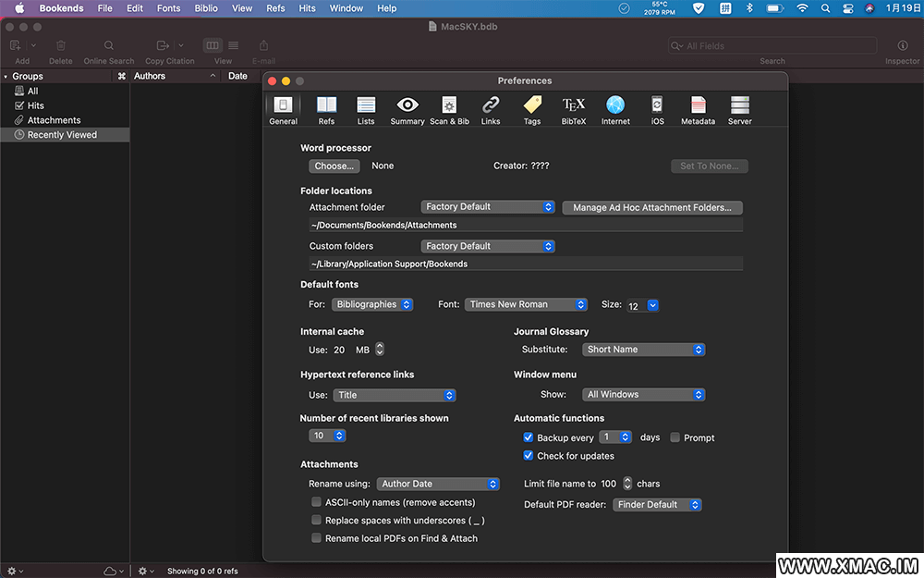924x578 pixels.
Task: Click the Inspector toolbar icon
Action: (x=903, y=46)
